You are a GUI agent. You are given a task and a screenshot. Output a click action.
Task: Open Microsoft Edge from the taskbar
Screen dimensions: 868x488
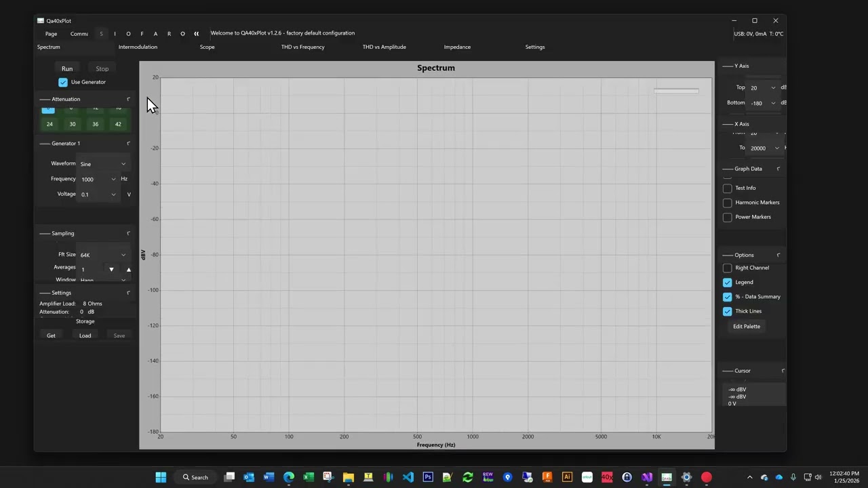[289, 477]
